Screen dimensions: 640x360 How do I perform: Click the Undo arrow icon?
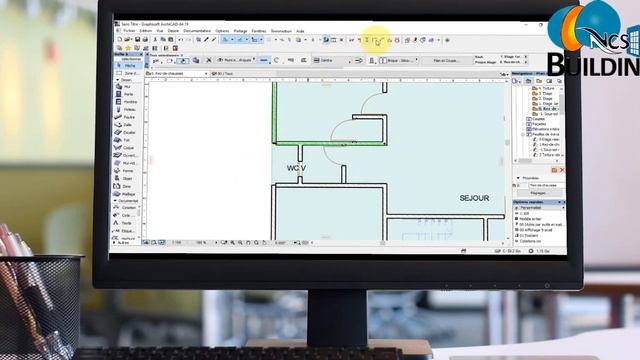[180, 40]
